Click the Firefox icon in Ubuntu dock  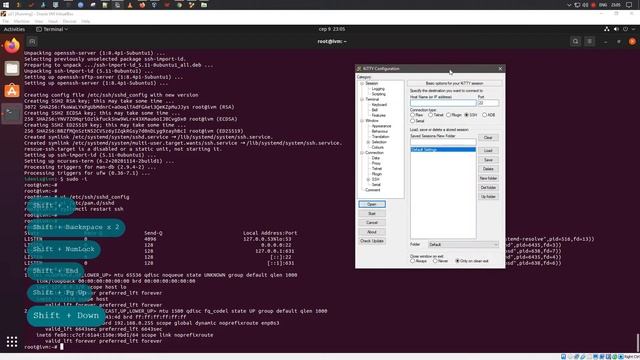pyautogui.click(x=12, y=46)
